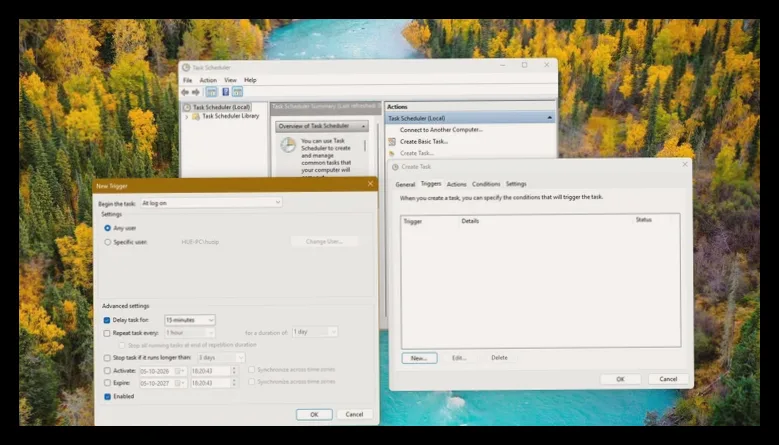Click the Forward arrow in Task Scheduler toolbar
The width and height of the screenshot is (779, 445).
pos(196,92)
